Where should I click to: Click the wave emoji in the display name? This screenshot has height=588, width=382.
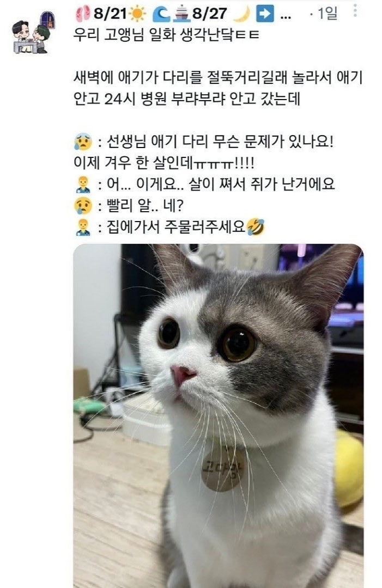pyautogui.click(x=161, y=14)
